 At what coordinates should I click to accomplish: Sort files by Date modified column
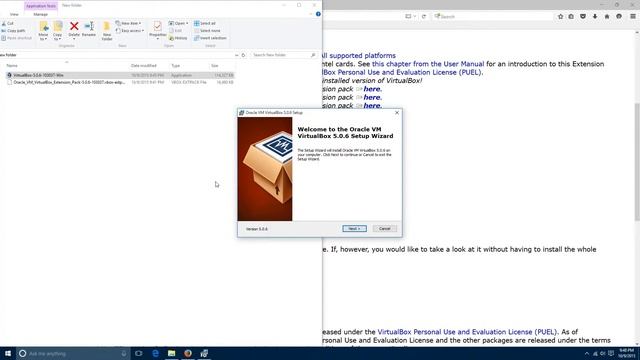point(144,65)
